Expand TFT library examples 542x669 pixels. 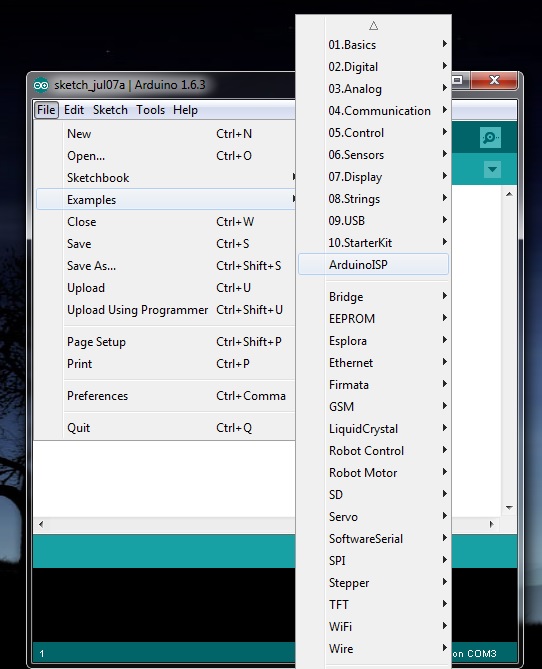point(373,605)
